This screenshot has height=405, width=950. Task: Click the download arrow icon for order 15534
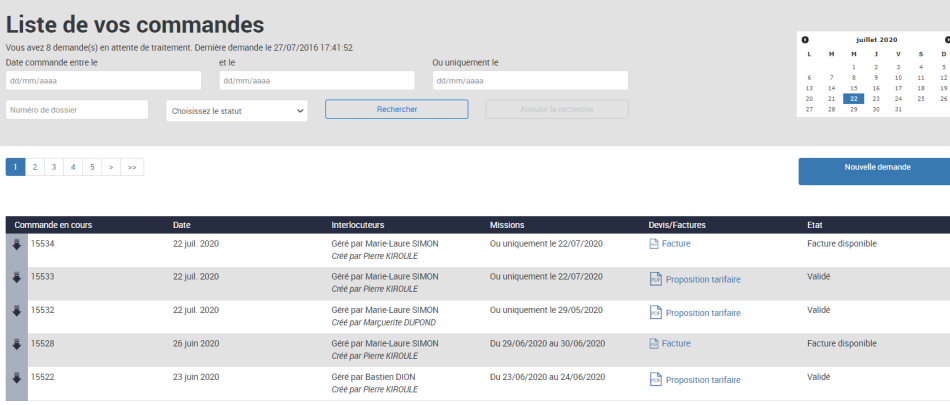16,244
